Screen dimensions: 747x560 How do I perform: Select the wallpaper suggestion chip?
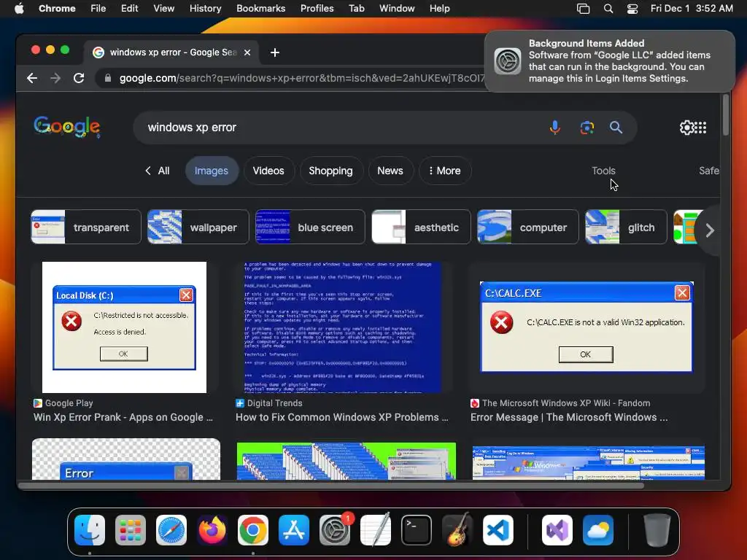pyautogui.click(x=198, y=227)
